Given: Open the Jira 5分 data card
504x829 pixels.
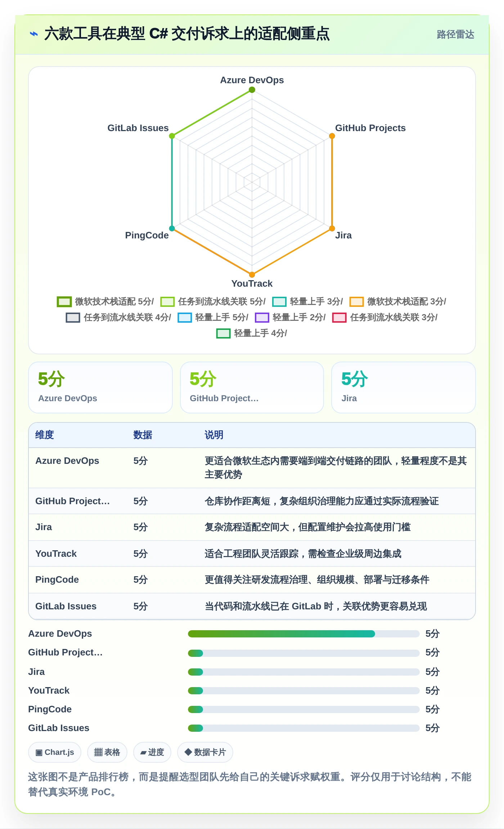Looking at the screenshot, I should [x=404, y=387].
